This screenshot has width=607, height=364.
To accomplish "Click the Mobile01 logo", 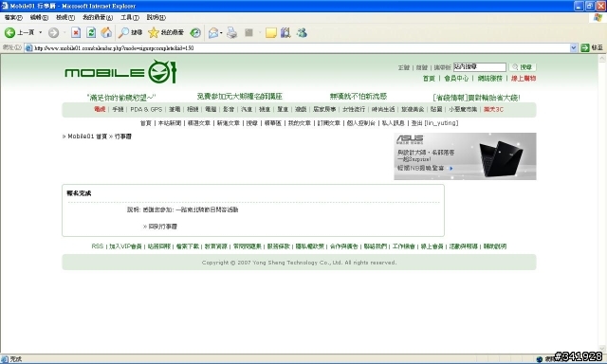I will [120, 71].
